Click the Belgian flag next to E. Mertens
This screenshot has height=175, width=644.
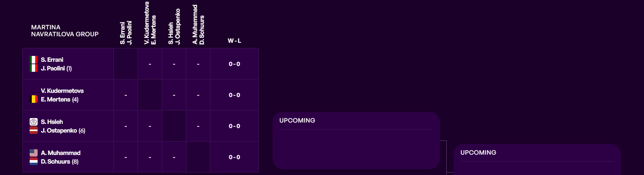(x=33, y=99)
